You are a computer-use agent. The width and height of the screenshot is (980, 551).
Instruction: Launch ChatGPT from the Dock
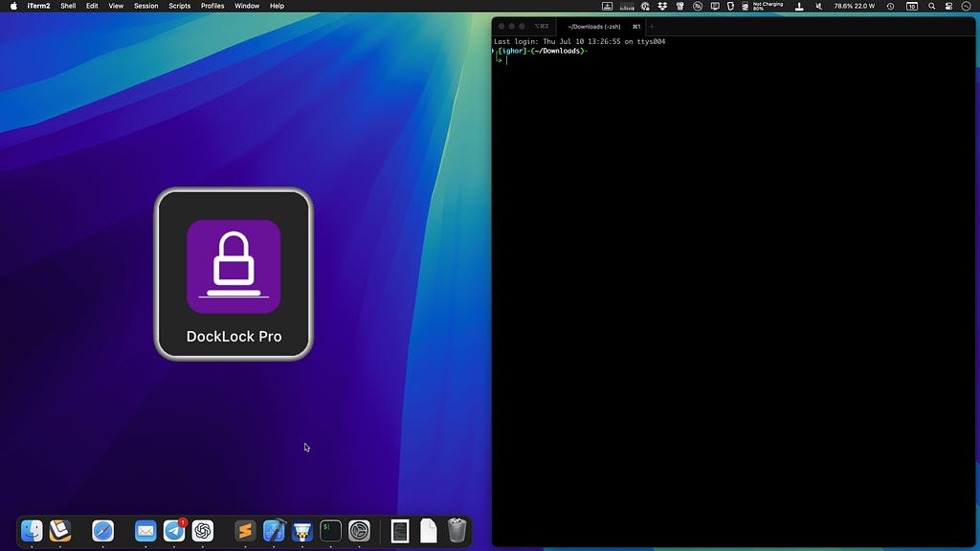[203, 531]
